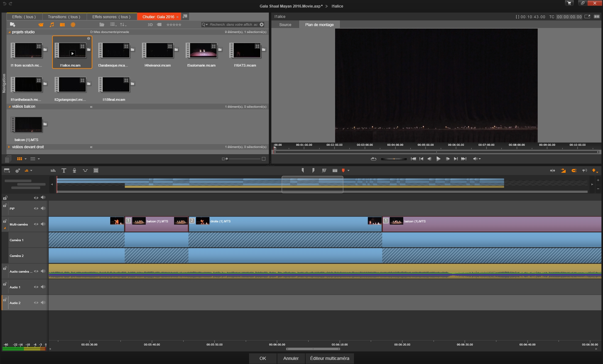Step one frame forward
The height and width of the screenshot is (364, 603).
[448, 159]
